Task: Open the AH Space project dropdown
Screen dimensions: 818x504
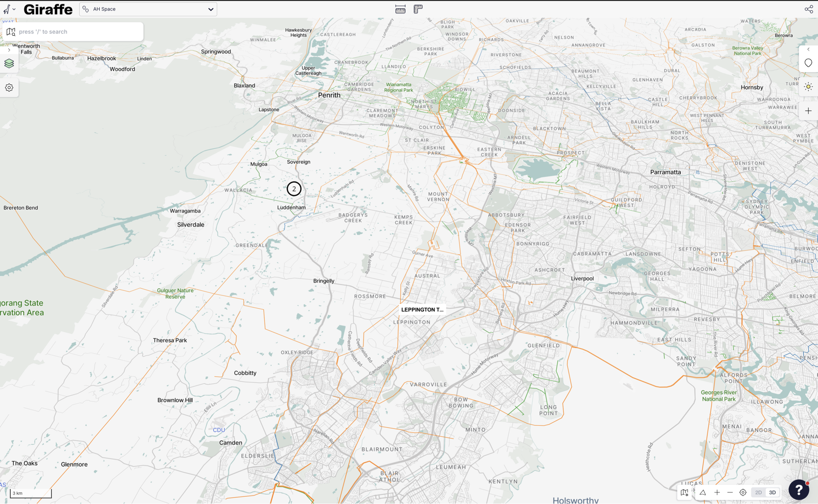Action: (148, 9)
